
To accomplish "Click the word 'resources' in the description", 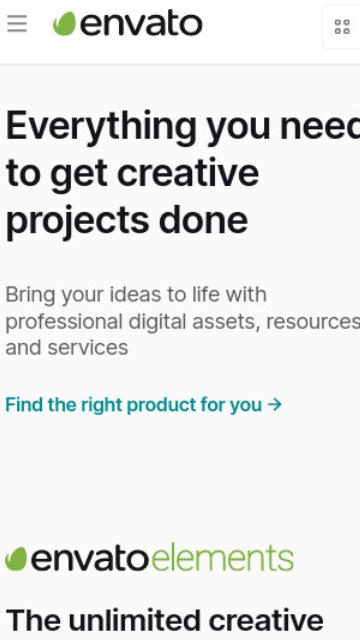I will click(x=313, y=322).
